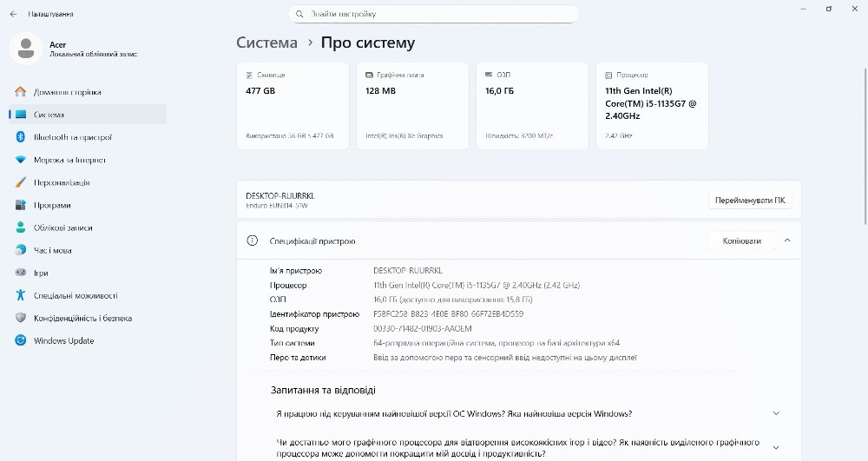Click the product code 00330-71482 value
Screen dimensions: 868x461
pos(423,328)
